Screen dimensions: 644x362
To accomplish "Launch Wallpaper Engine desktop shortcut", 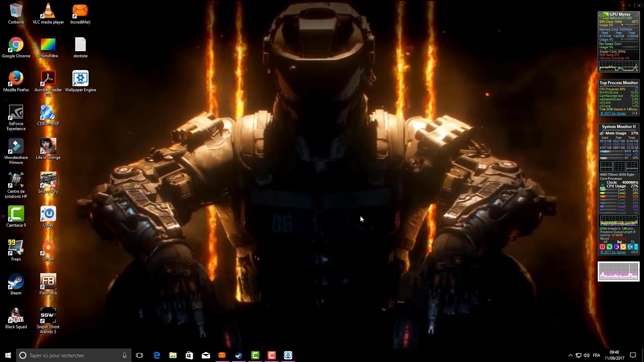I will [80, 81].
